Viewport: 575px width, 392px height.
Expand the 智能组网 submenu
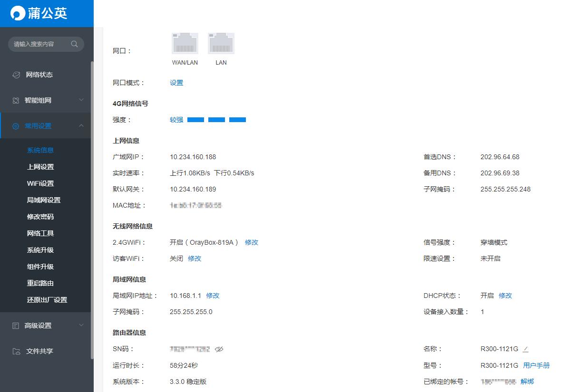pyautogui.click(x=81, y=100)
